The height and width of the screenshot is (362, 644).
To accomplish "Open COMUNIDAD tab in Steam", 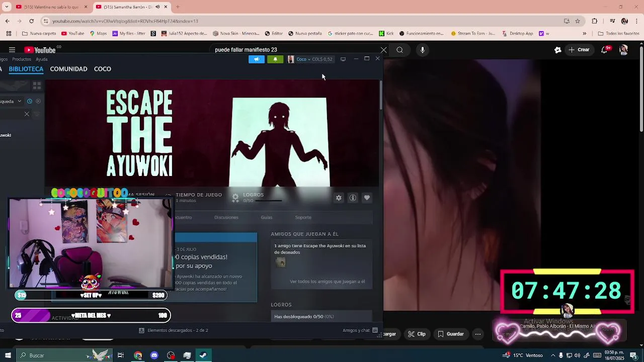I will pyautogui.click(x=68, y=69).
